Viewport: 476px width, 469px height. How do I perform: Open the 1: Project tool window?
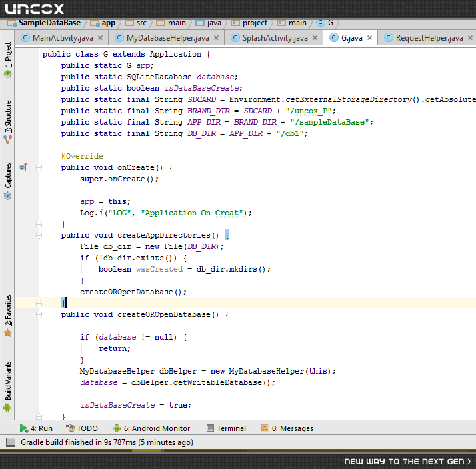8,59
